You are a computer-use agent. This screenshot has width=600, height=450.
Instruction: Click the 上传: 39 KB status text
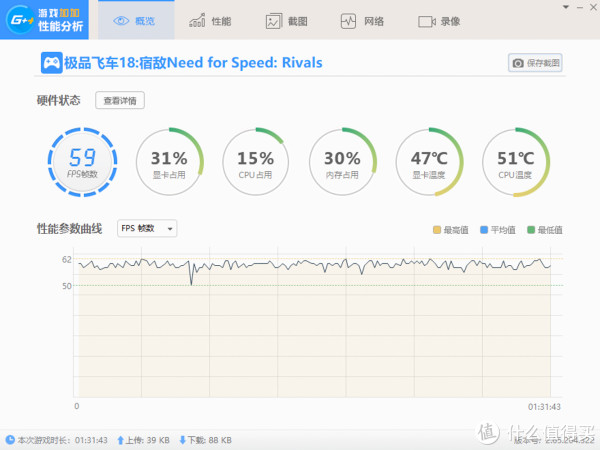148,440
